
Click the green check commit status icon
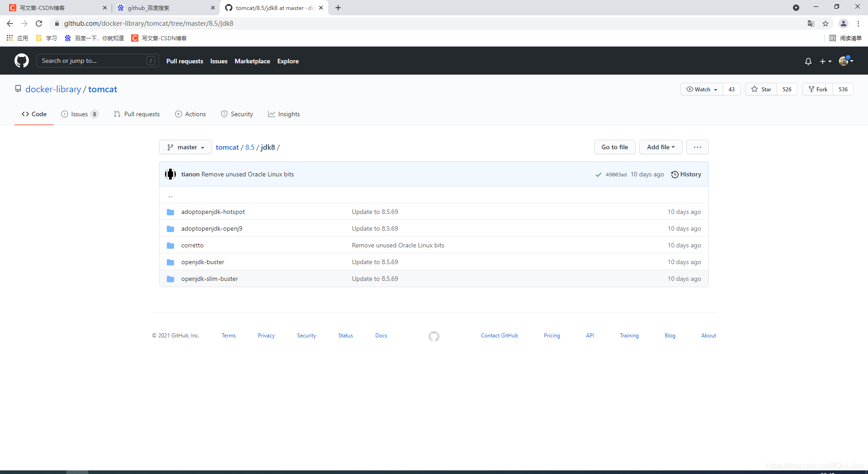[598, 175]
